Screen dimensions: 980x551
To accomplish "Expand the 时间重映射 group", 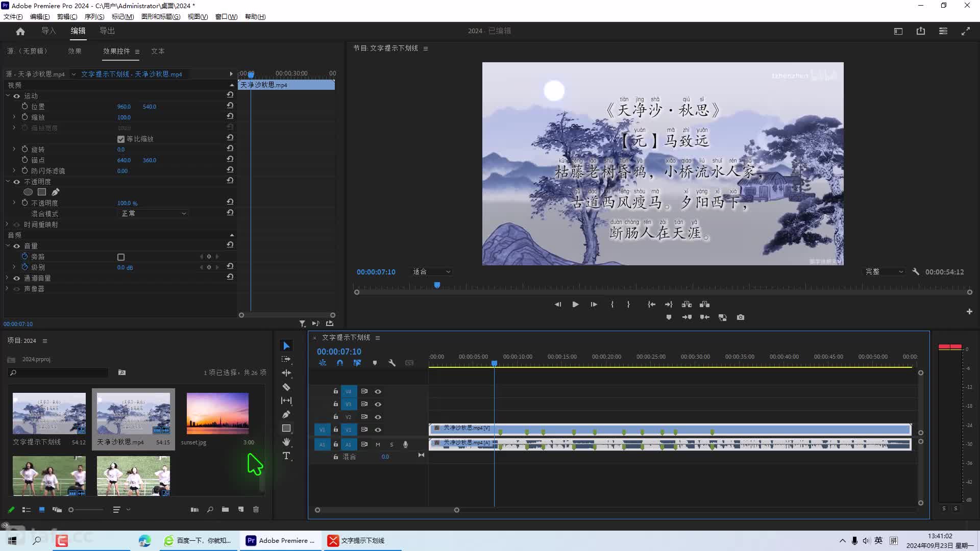I will (7, 224).
